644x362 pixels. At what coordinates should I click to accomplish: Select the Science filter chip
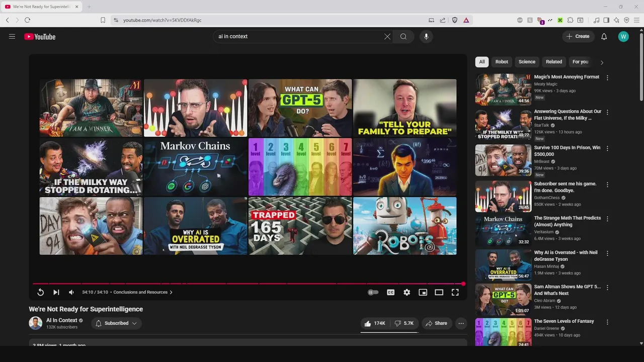click(527, 62)
